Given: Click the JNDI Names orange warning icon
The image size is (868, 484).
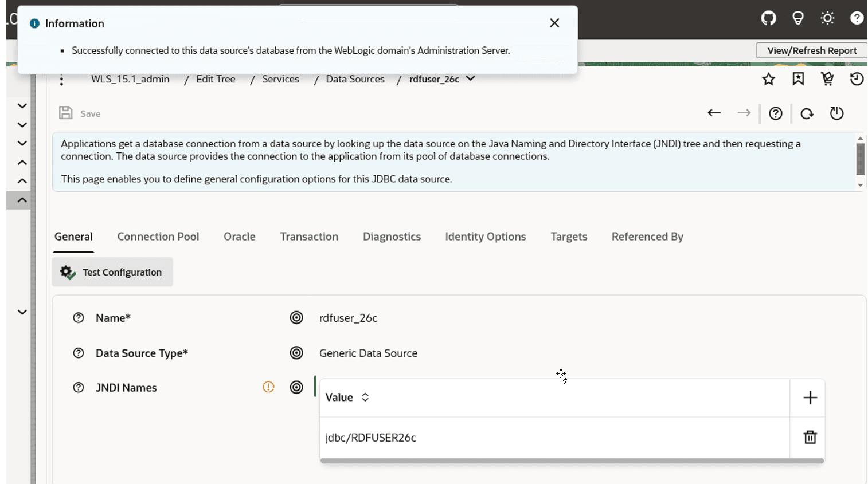Looking at the screenshot, I should [x=268, y=387].
